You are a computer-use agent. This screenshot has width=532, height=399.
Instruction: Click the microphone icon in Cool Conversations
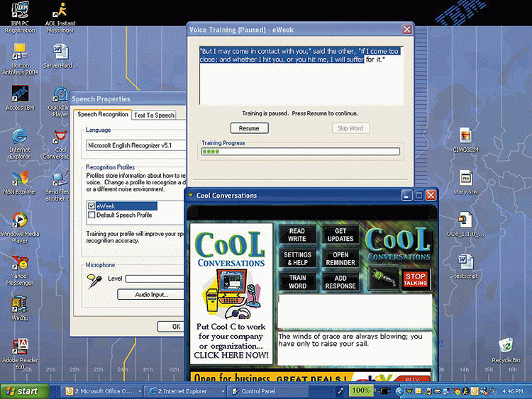pos(383,279)
